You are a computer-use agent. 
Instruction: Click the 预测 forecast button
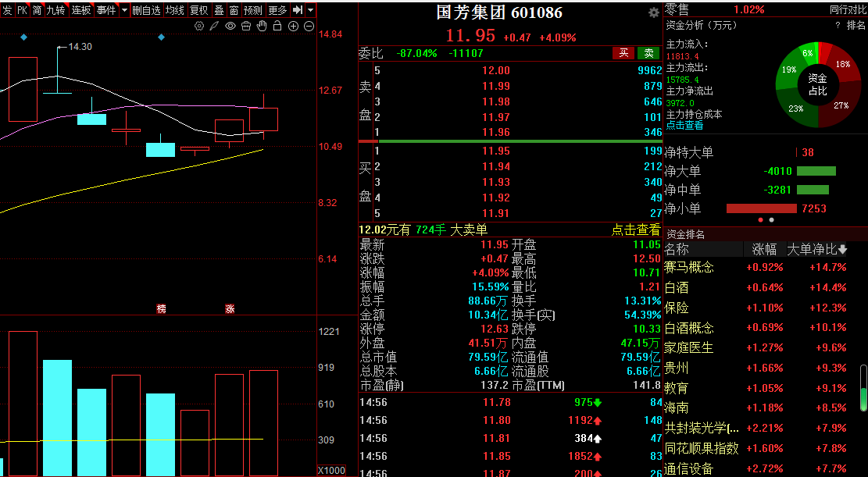pos(253,10)
